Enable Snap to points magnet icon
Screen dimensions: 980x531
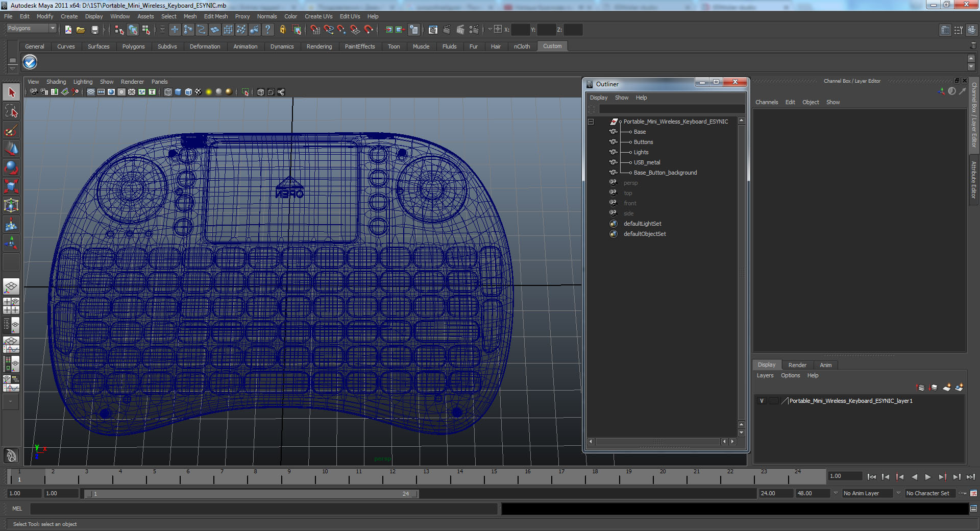[341, 30]
